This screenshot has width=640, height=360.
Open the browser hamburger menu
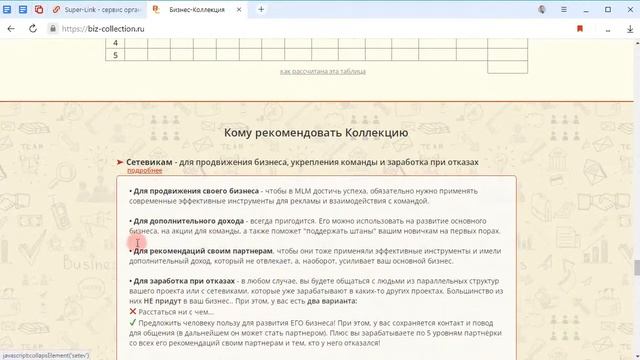click(x=564, y=9)
